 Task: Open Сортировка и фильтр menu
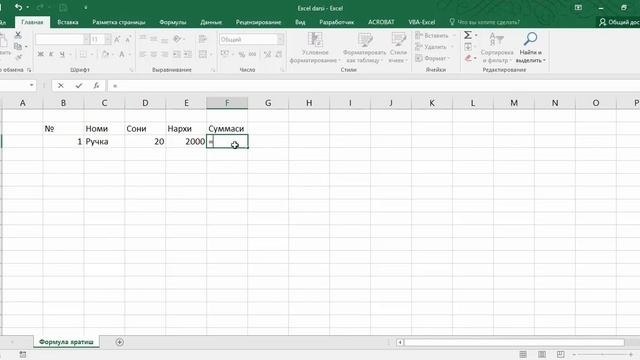pyautogui.click(x=497, y=48)
